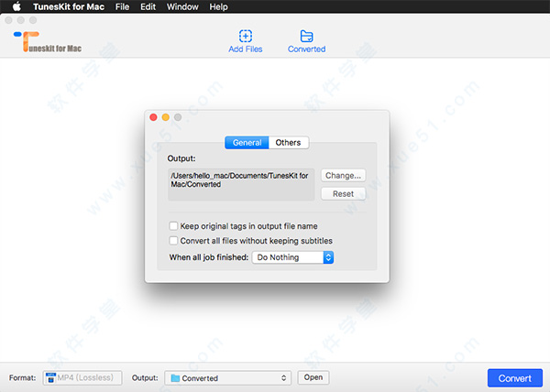Open the Do Nothing dropdown

[x=293, y=257]
